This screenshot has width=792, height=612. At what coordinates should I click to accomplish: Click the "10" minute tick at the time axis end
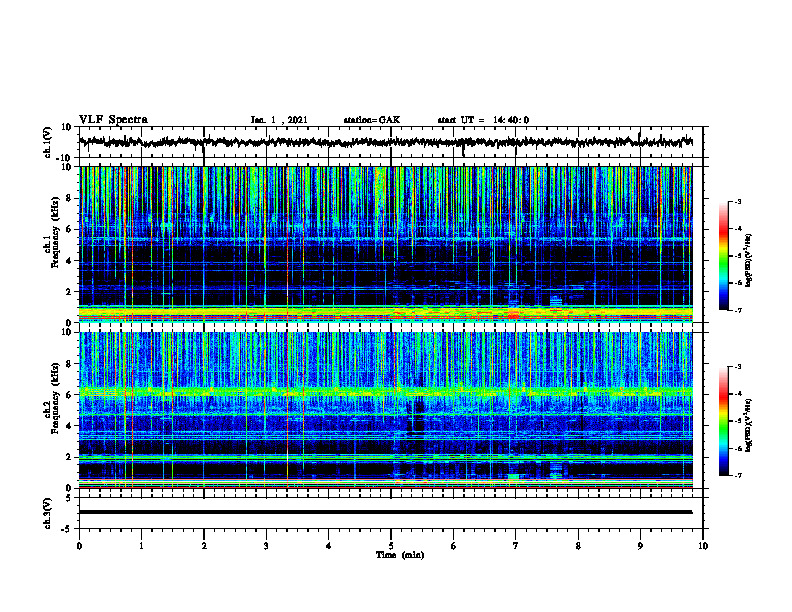coord(703,546)
